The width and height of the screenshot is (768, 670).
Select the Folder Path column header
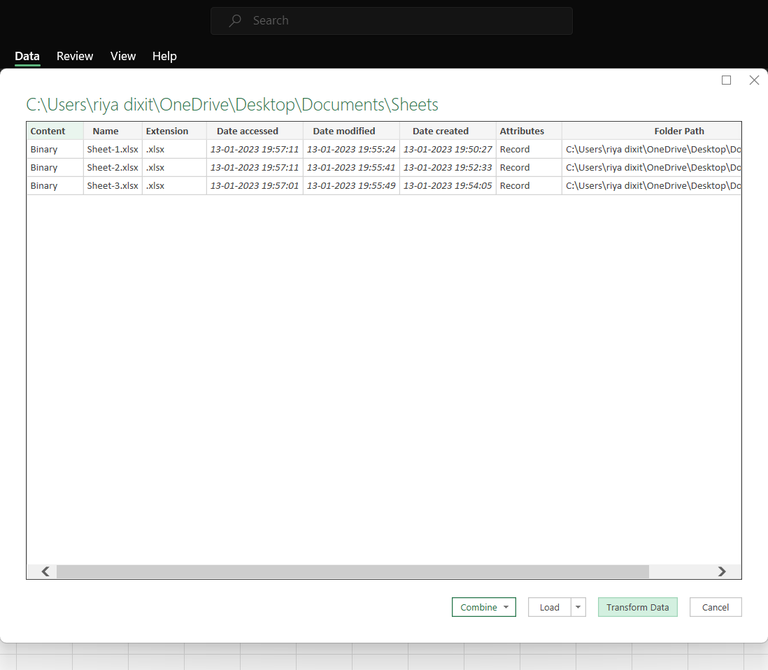651,131
